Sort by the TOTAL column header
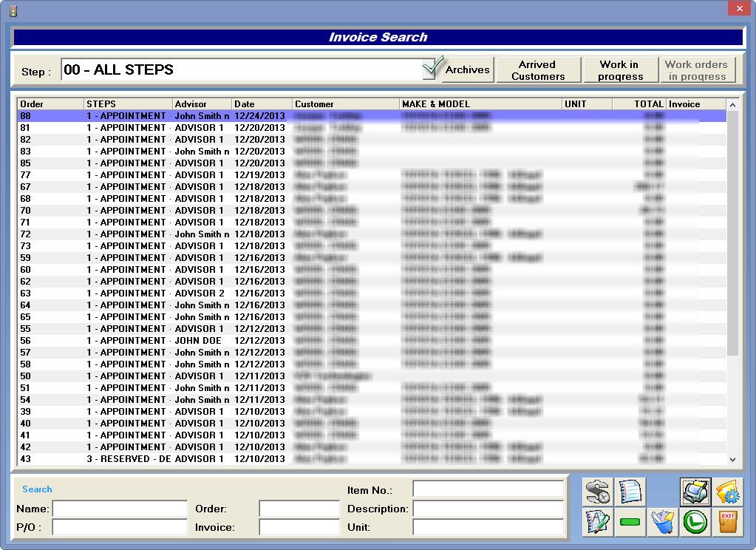Viewport: 756px width, 550px height. pyautogui.click(x=638, y=103)
